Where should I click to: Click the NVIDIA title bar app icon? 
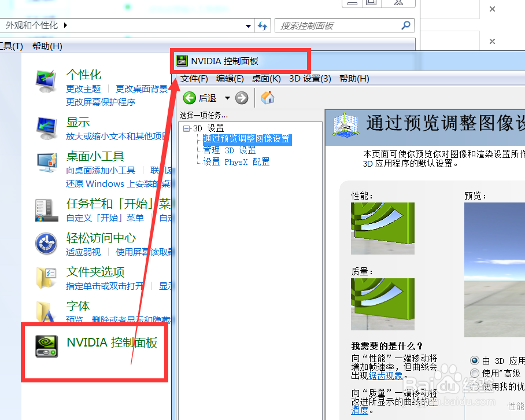[x=182, y=61]
